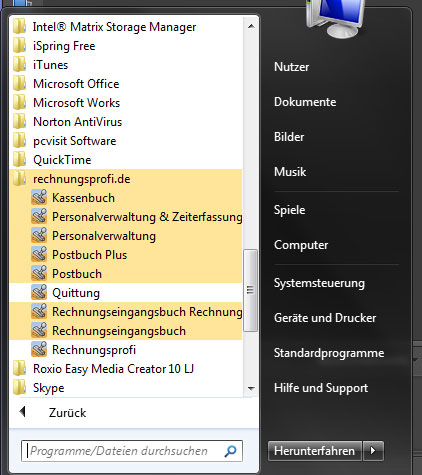Click the scroll up arrow of programs list
Viewport: 422px width, 475px height.
point(251,26)
